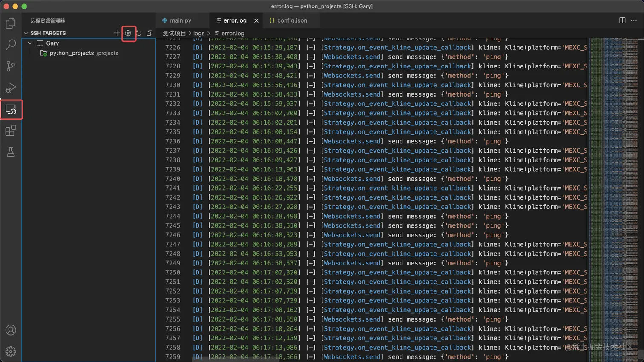Add a new SSH target with plus icon

(117, 33)
